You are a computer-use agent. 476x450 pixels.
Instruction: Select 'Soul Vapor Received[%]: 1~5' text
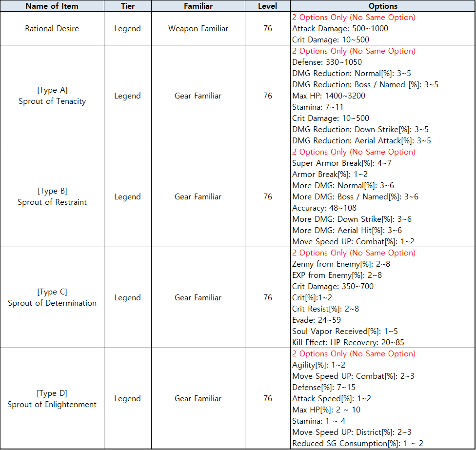pos(345,332)
